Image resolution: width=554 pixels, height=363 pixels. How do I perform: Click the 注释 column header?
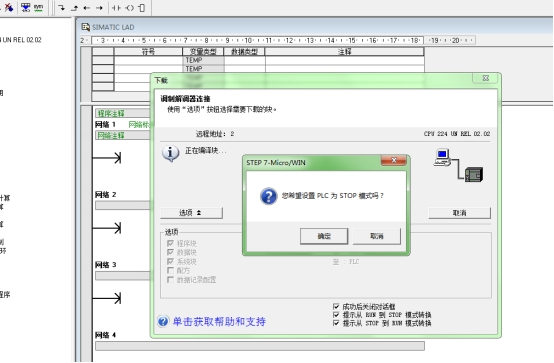click(344, 52)
